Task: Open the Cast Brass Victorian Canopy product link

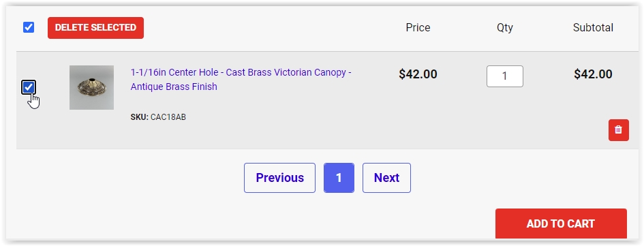Action: (x=241, y=79)
